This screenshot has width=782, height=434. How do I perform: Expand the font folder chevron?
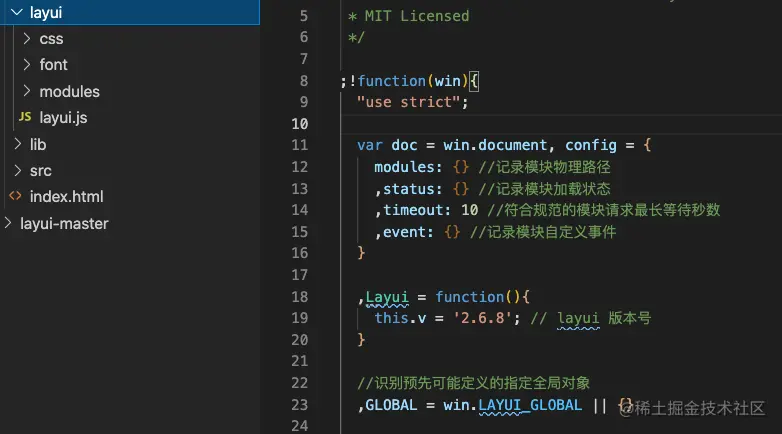27,64
